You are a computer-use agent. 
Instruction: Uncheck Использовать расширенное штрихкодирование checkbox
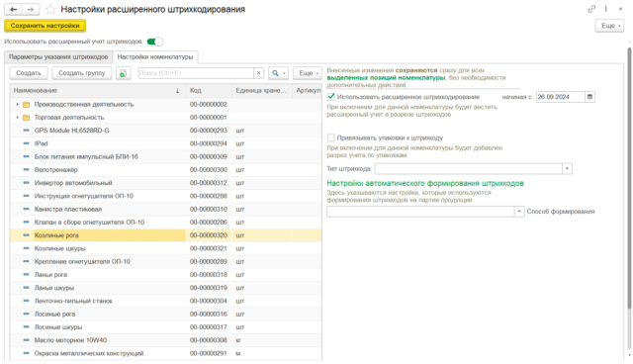[331, 97]
